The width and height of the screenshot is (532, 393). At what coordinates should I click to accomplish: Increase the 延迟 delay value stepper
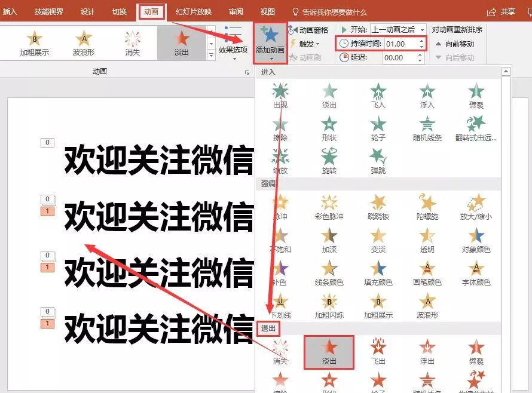tap(418, 55)
